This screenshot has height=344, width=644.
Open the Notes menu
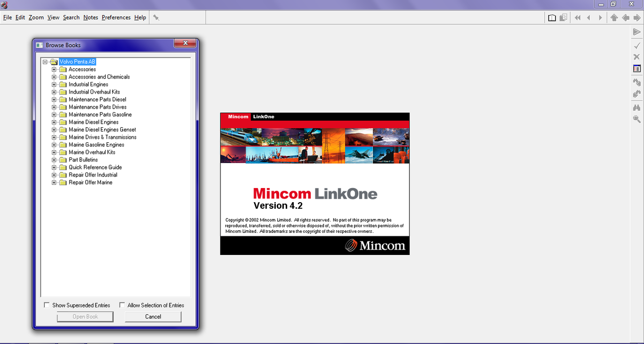[91, 18]
